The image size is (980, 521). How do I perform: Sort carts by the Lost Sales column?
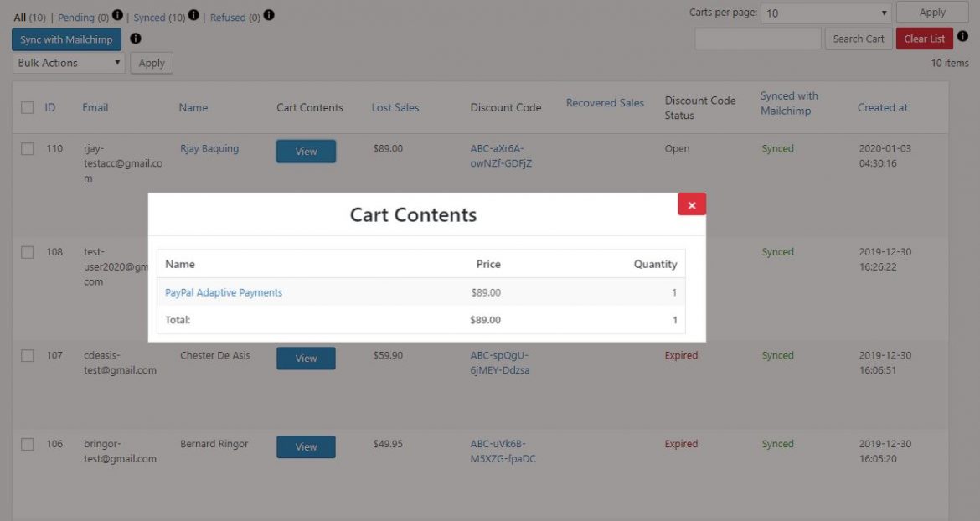click(x=395, y=107)
